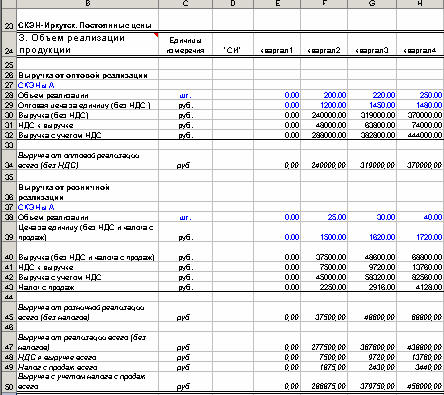Select the blue price 1450.00 in row 29
444x395 pixels.
coord(382,105)
